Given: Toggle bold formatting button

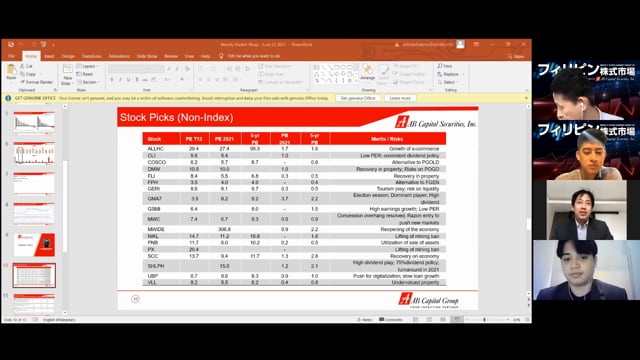Looking at the screenshot, I should [112, 80].
